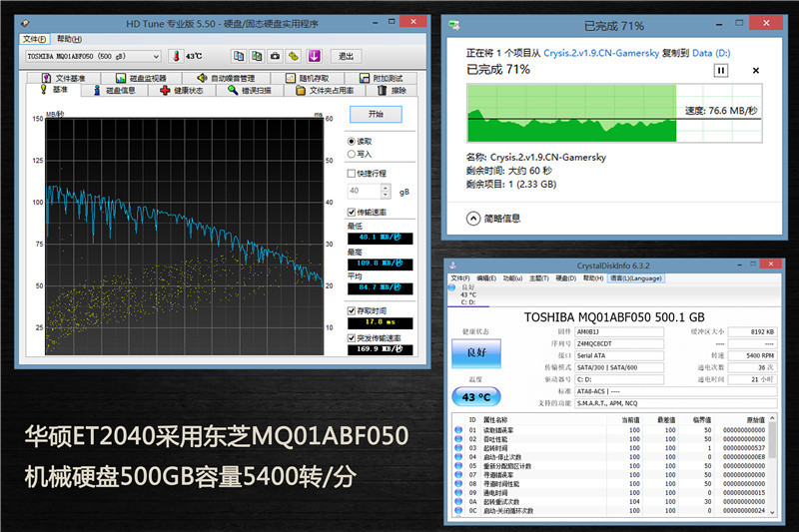Enable the 快捷行程 short stroke checkbox
The image size is (799, 532).
[351, 173]
